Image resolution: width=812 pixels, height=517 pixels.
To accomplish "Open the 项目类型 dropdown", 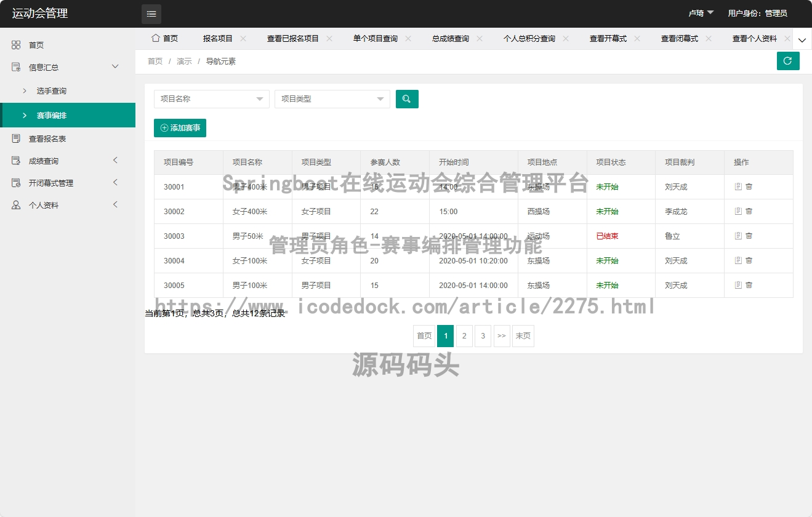I will 332,98.
